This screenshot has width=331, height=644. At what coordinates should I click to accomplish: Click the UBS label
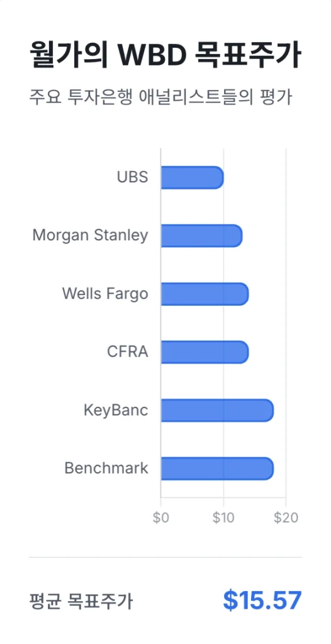(132, 177)
